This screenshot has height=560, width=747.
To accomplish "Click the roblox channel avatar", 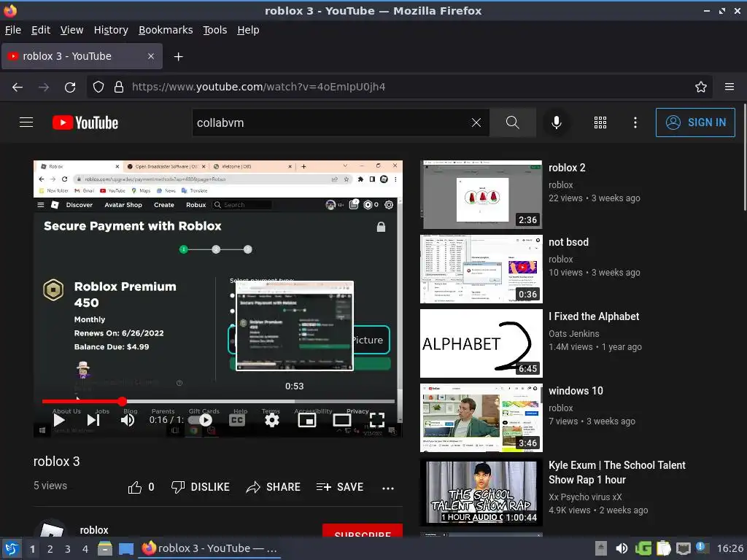I will [x=52, y=529].
